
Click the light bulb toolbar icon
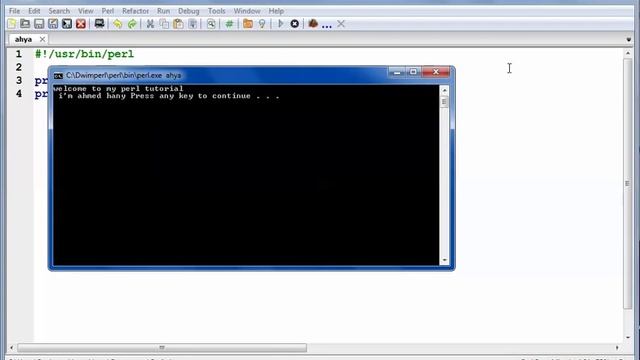(x=262, y=24)
